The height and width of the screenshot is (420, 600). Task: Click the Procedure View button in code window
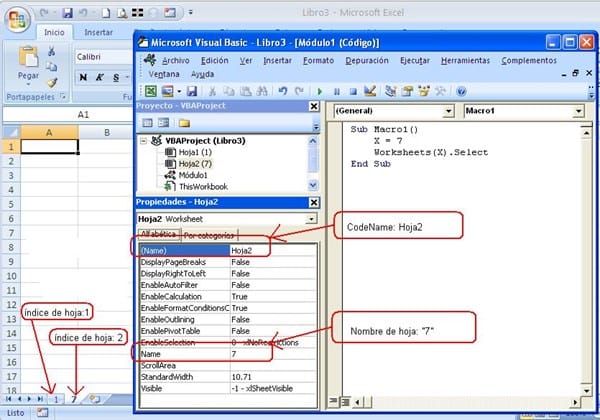point(333,402)
